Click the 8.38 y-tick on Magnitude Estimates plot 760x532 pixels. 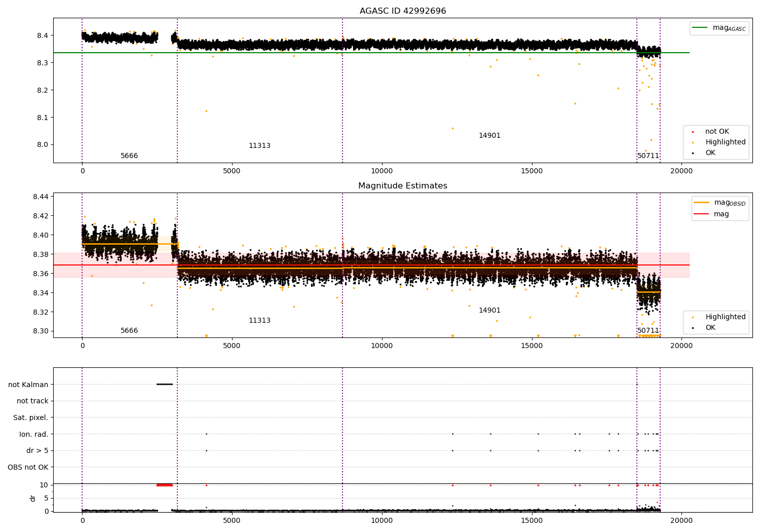coord(41,254)
